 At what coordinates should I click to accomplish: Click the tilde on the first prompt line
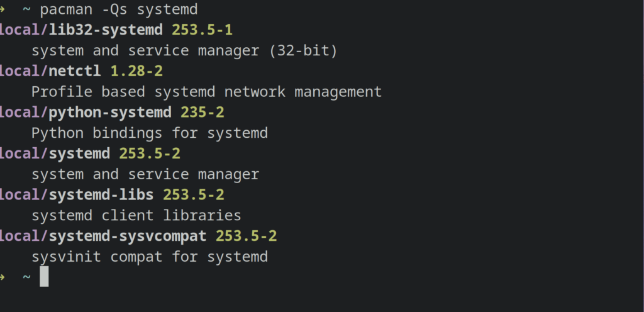[x=26, y=9]
